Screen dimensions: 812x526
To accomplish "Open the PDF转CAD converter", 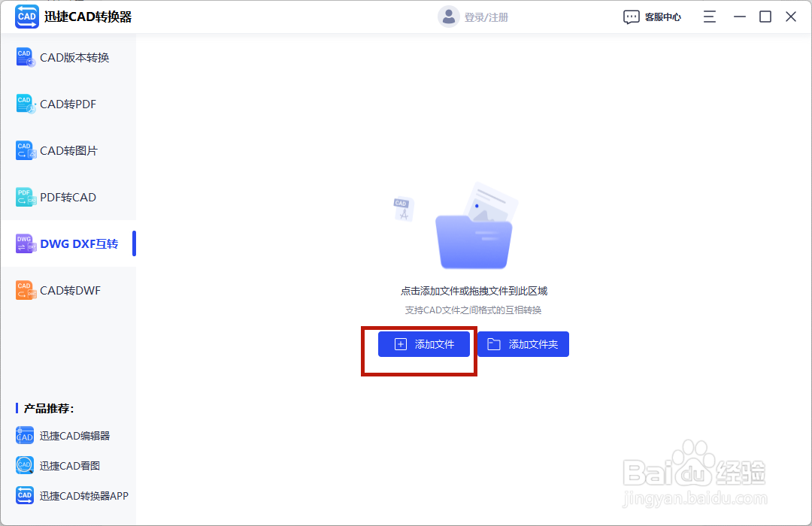I will [25, 197].
